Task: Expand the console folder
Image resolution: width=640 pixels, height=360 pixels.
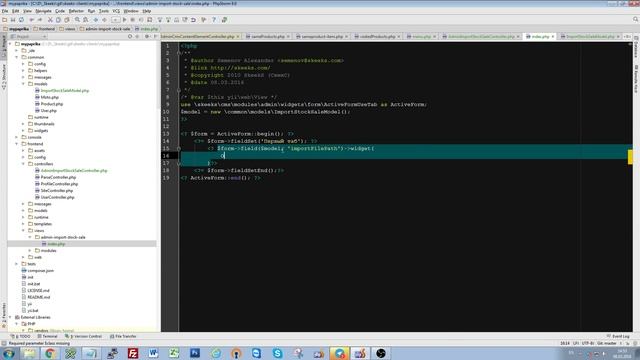Action: click(x=17, y=137)
